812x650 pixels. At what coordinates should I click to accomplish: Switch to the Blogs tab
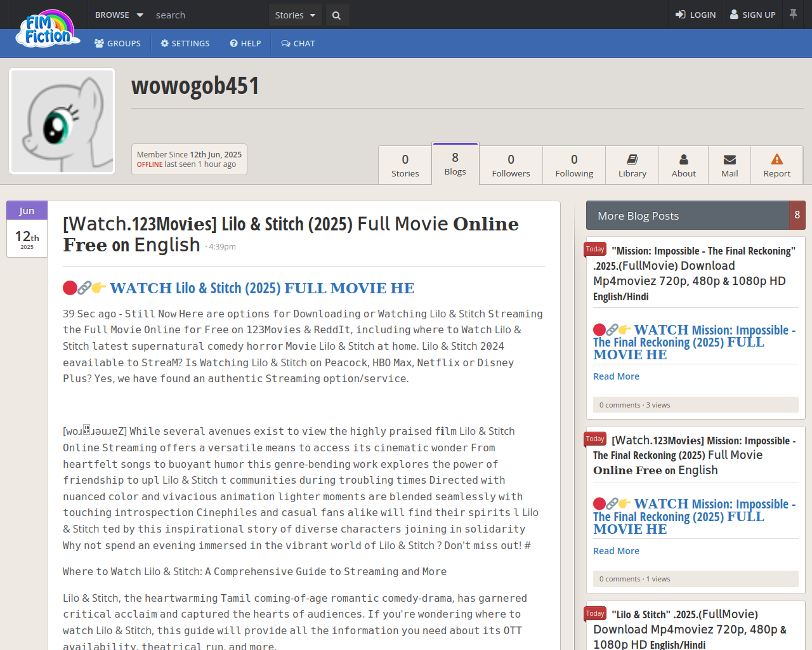pos(455,164)
